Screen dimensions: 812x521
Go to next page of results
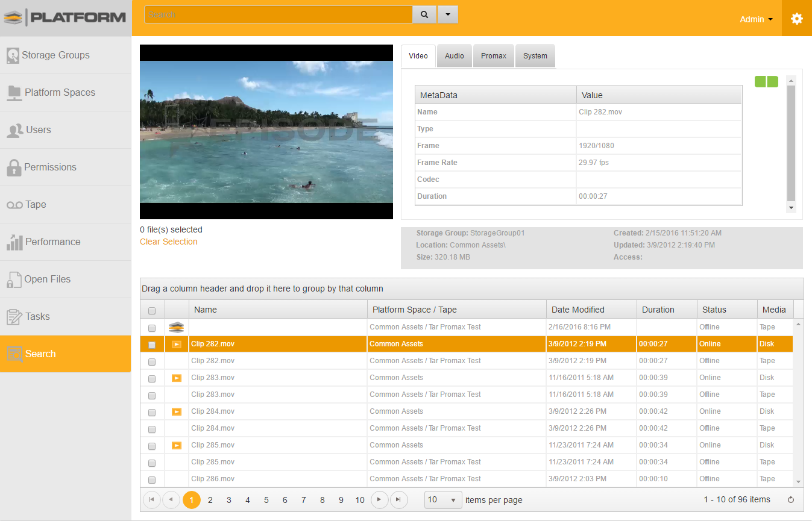click(379, 500)
